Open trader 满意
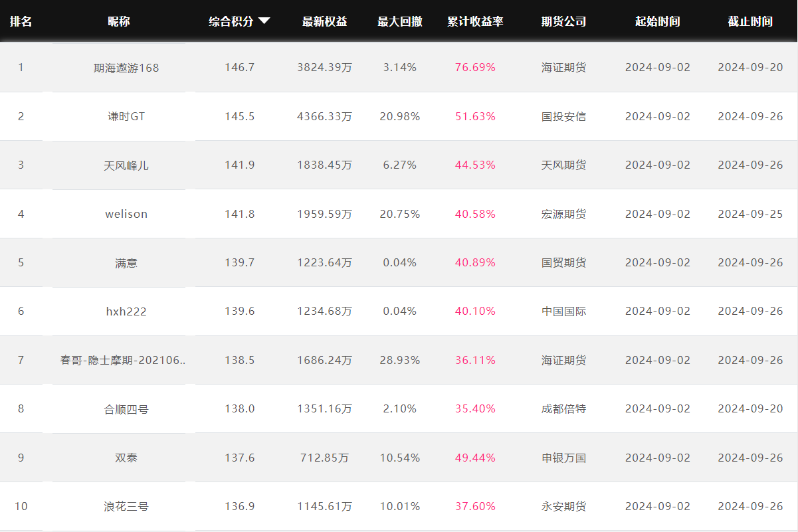Screen dimensions: 798x532 [126, 263]
